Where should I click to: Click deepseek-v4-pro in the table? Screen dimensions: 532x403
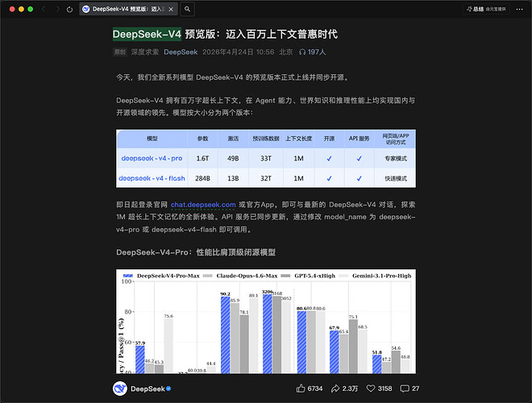[x=152, y=159]
